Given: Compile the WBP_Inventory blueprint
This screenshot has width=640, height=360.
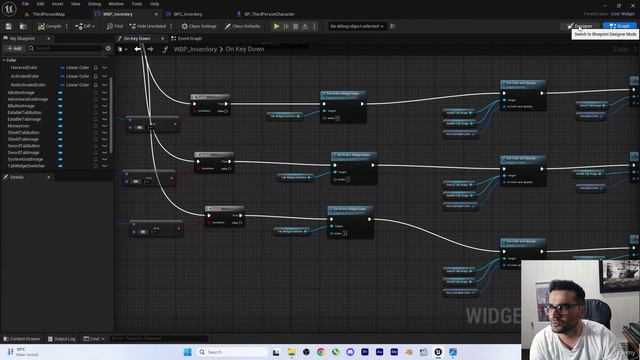Looking at the screenshot, I should [x=49, y=26].
